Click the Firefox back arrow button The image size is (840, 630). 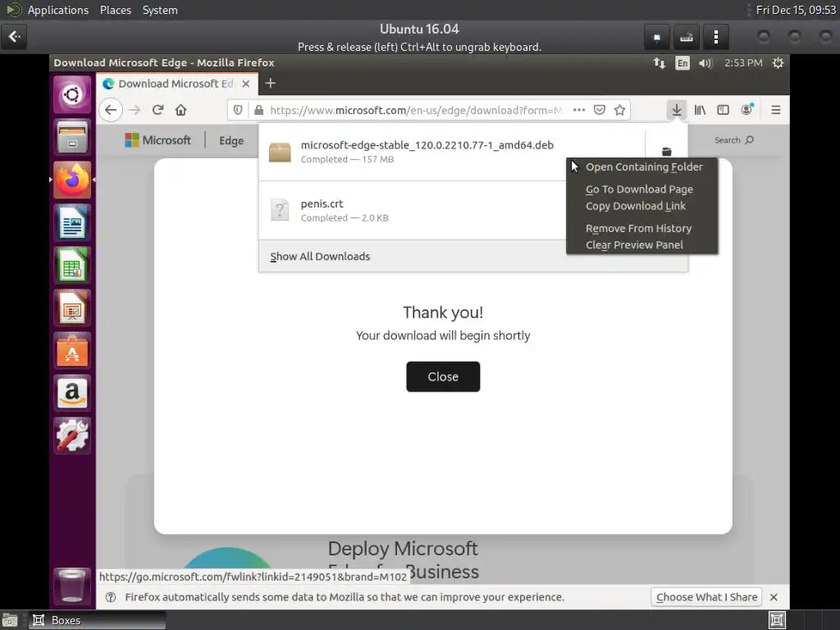(111, 110)
